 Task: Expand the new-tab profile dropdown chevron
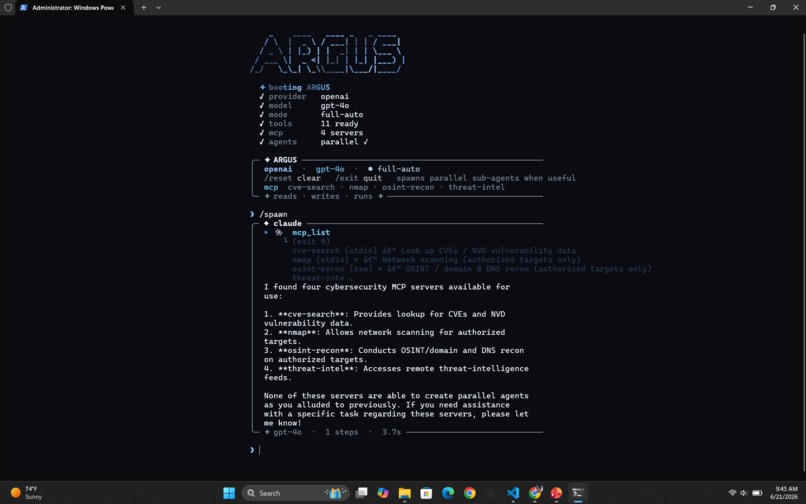pyautogui.click(x=158, y=8)
